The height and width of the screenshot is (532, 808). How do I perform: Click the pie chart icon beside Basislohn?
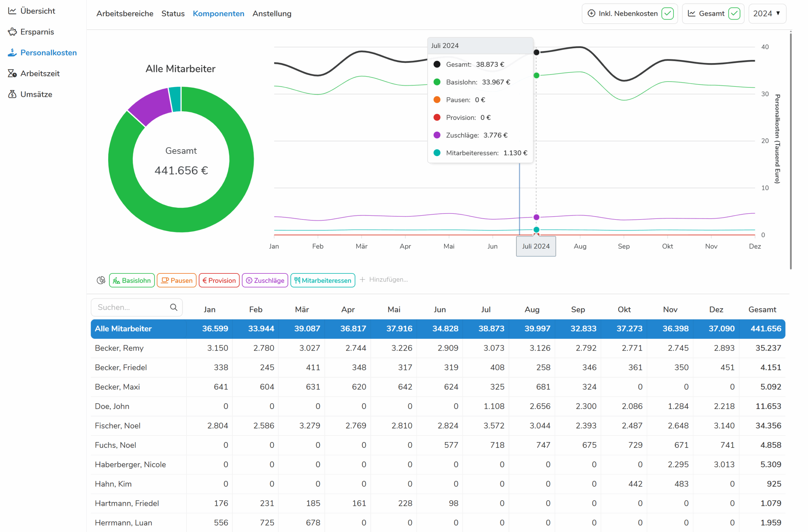[x=101, y=280]
